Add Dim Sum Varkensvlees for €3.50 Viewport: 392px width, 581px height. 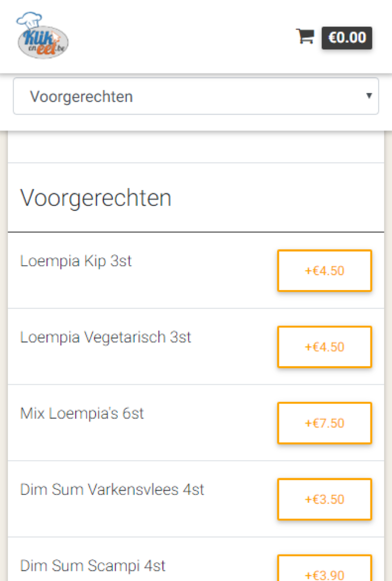point(324,499)
